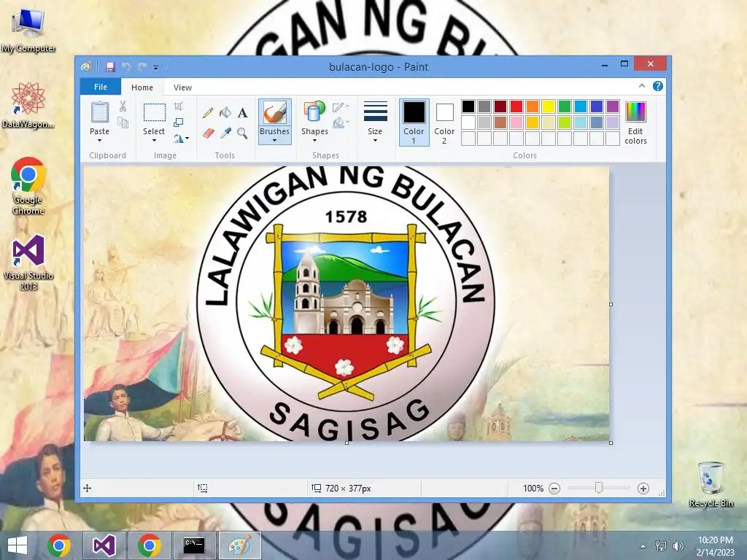Switch to the Home ribbon tab
Screen dimensions: 747x560
click(x=142, y=87)
